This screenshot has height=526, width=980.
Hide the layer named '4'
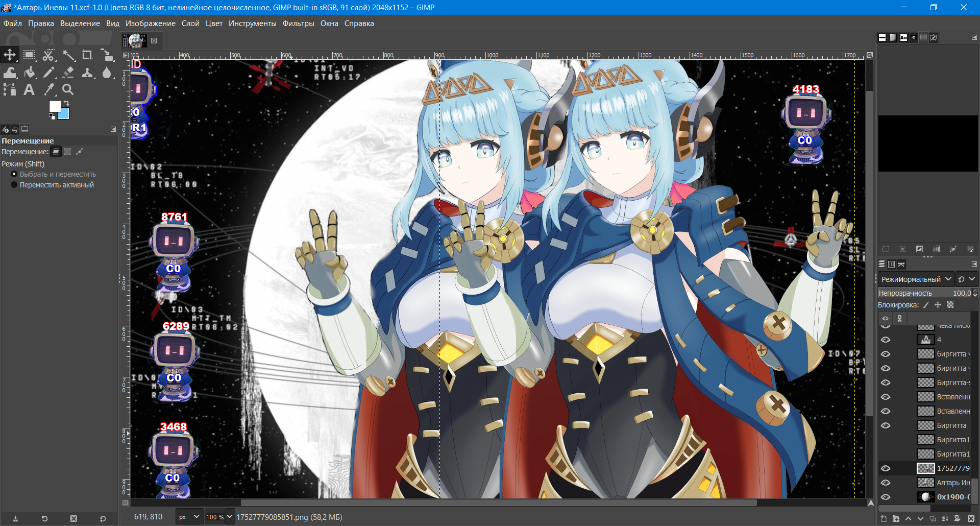[x=886, y=340]
